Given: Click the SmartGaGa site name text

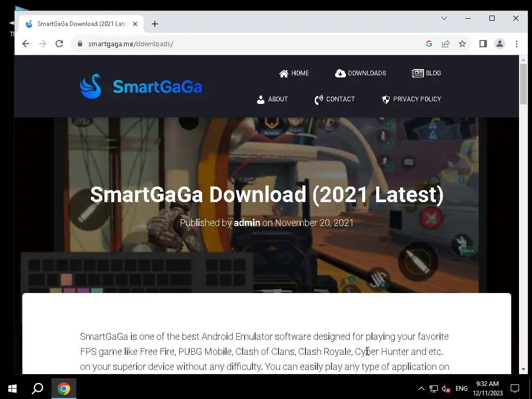Looking at the screenshot, I should 157,87.
